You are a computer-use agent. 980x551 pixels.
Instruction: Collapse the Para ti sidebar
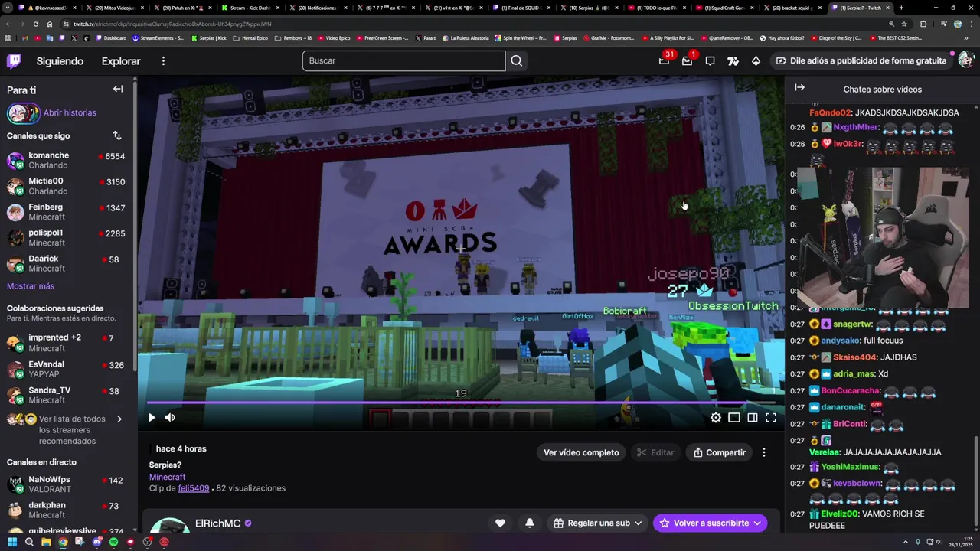pos(118,89)
